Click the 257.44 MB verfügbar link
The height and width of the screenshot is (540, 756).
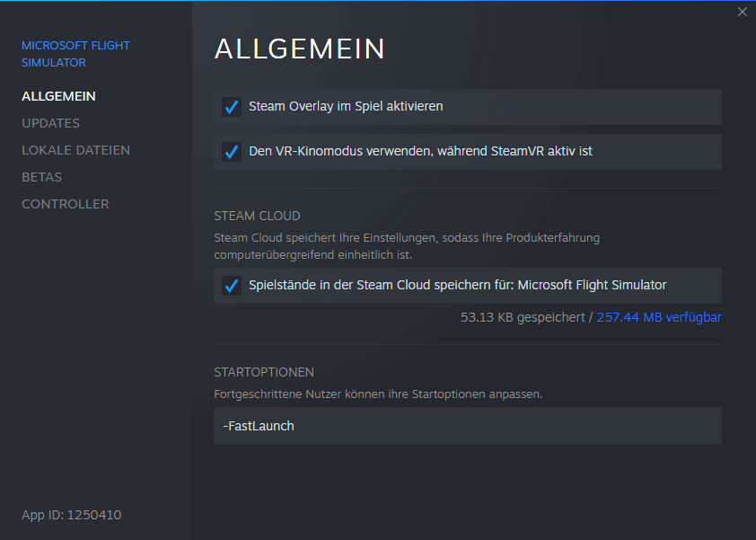tap(659, 317)
